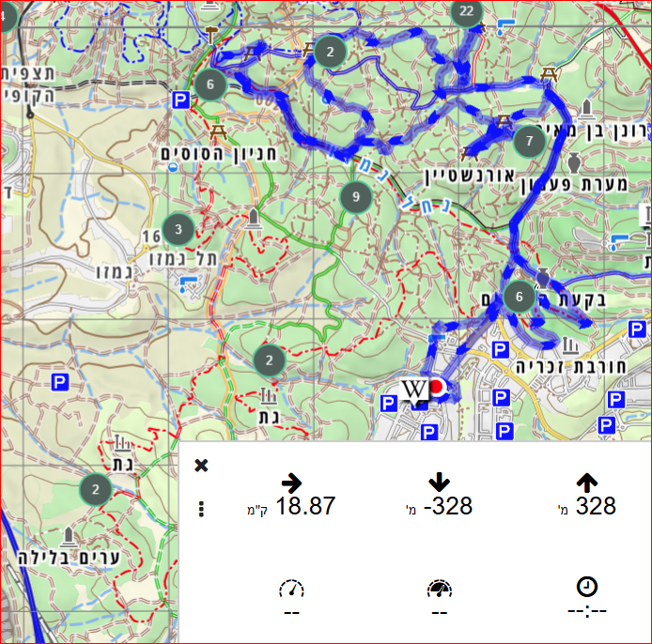Click the parking icon left of חניון הסוסים cluster
Screen dimensions: 652x644
coord(180,99)
